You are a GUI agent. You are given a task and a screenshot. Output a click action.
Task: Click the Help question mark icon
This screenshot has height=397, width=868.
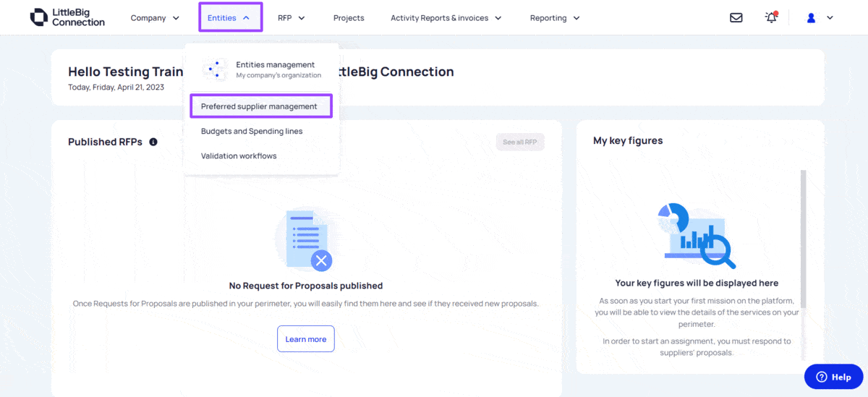pyautogui.click(x=822, y=377)
